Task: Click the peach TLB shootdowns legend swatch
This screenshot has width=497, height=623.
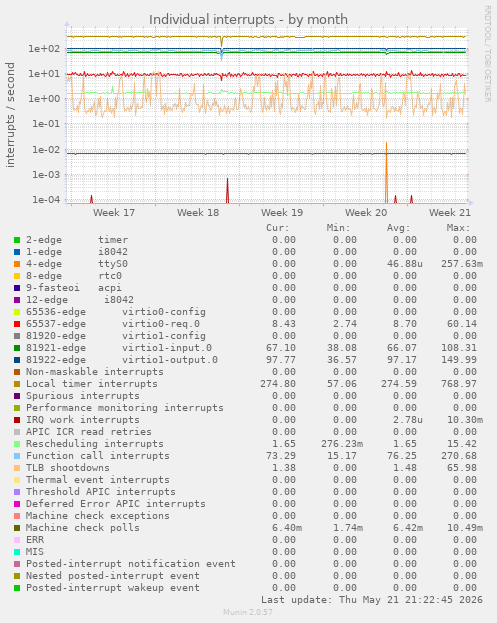Action: 17,468
